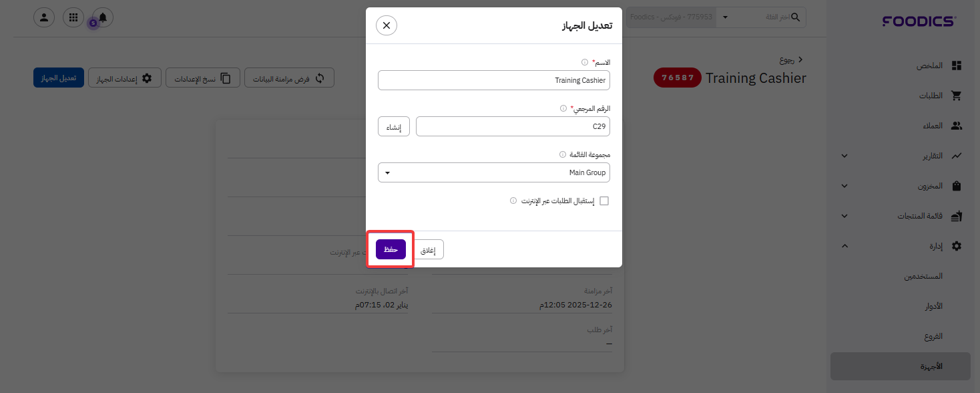The width and height of the screenshot is (980, 393).
Task: Click the search magnifier icon
Action: click(795, 17)
